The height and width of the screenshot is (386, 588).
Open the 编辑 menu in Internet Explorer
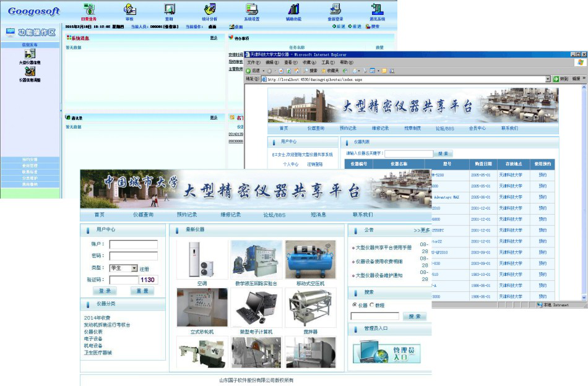(x=272, y=62)
